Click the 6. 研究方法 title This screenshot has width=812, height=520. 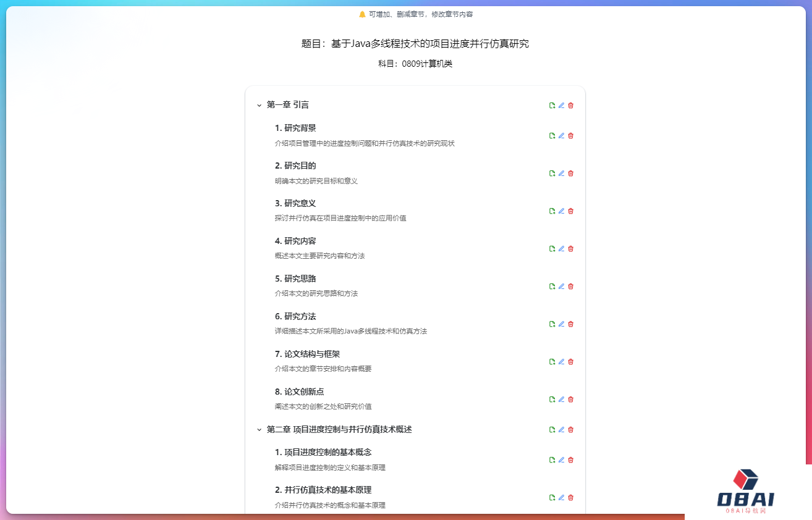pos(295,316)
